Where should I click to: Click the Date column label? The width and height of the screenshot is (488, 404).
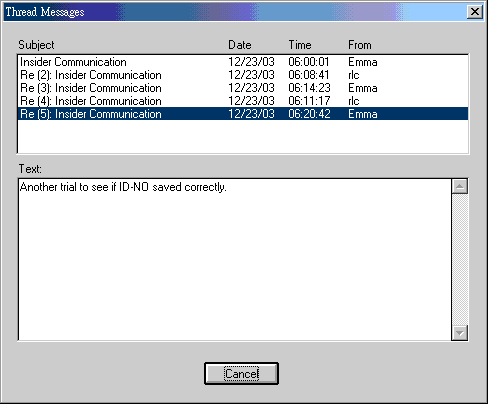click(240, 45)
